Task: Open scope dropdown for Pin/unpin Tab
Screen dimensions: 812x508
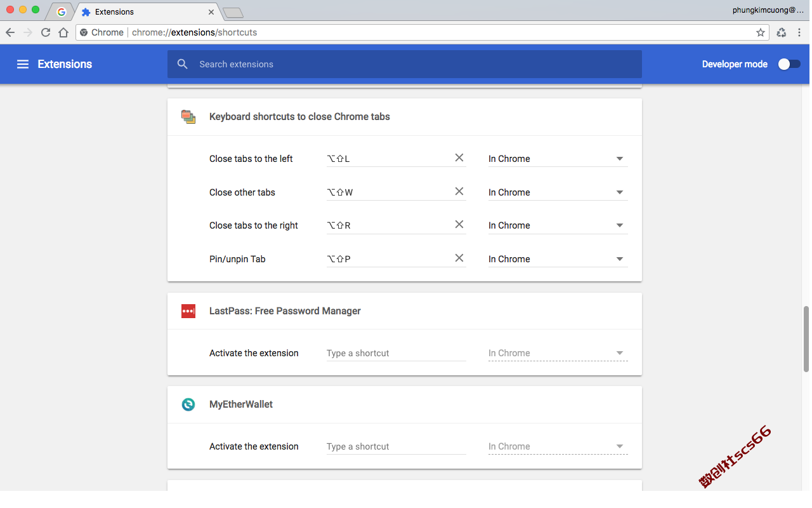Action: tap(558, 259)
